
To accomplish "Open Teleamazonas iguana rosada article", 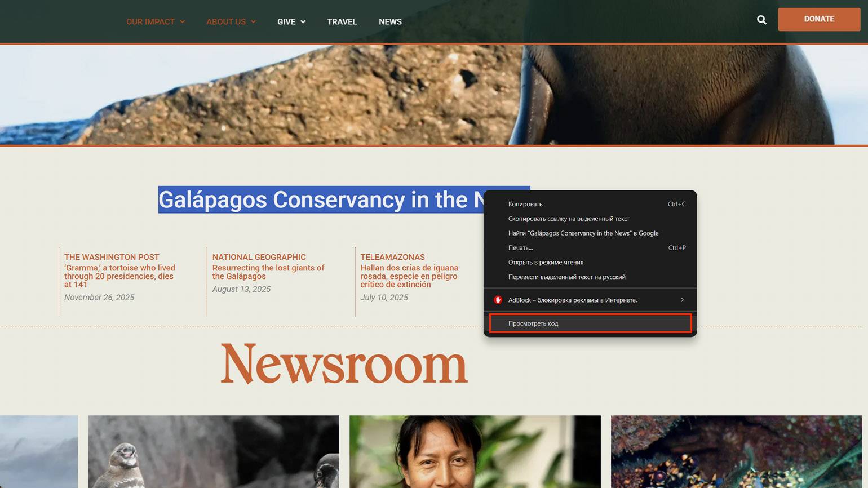I will coord(409,276).
